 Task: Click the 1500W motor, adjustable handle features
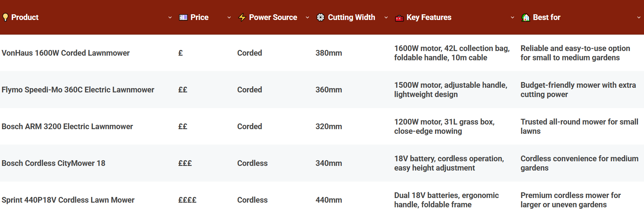451,90
